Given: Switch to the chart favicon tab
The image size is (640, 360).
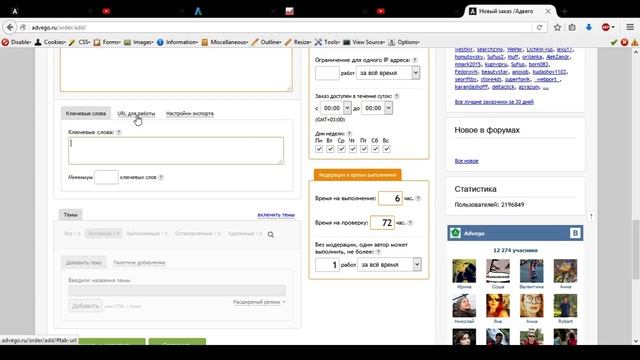Looking at the screenshot, I should click(x=289, y=11).
